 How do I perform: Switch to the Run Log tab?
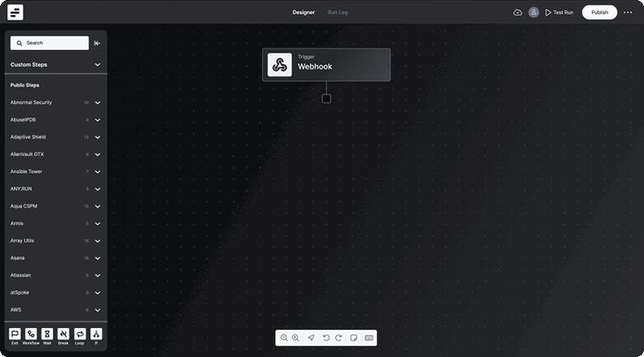coord(337,12)
